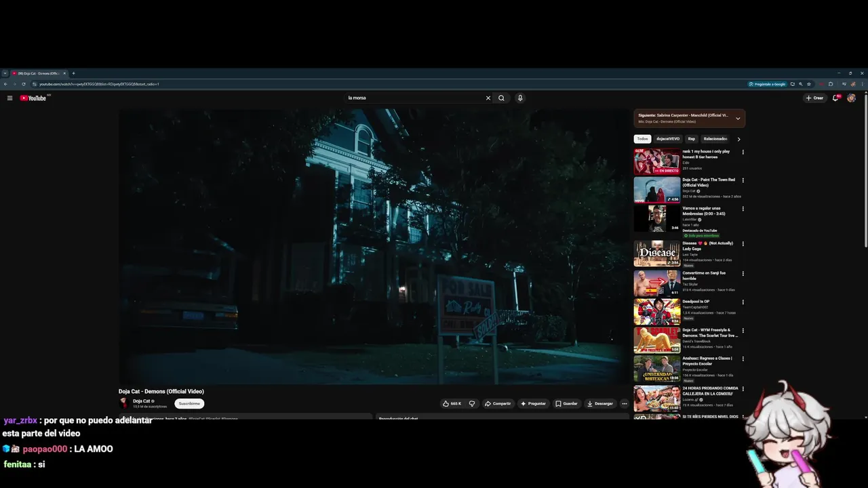The height and width of the screenshot is (488, 868).
Task: Like the video with thumbs-up 665 K
Action: 452,403
